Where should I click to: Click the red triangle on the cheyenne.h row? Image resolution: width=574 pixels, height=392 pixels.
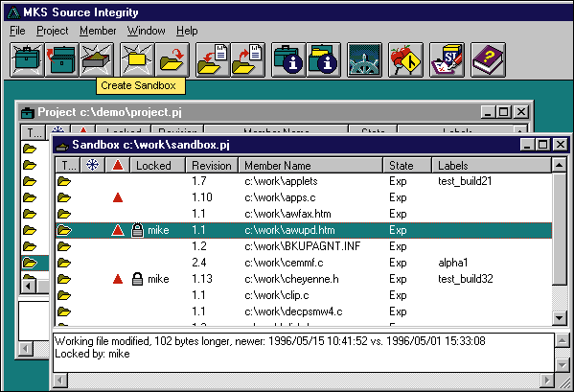118,279
